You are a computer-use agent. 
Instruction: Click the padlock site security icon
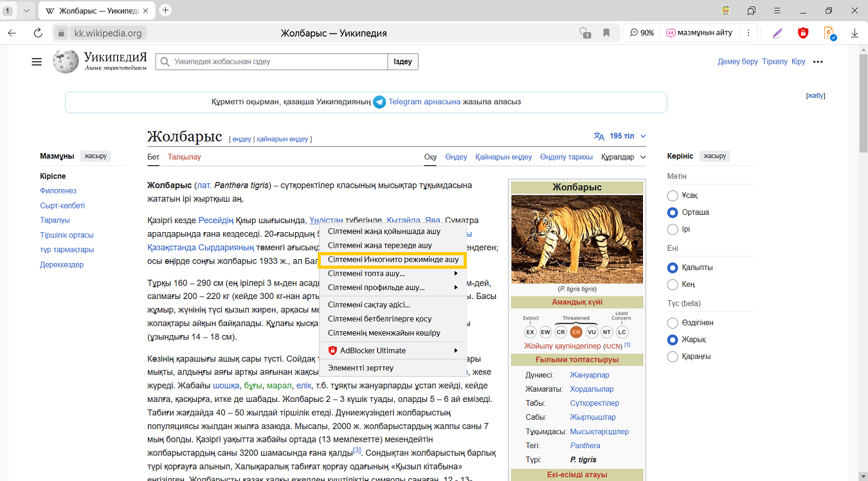pos(61,33)
